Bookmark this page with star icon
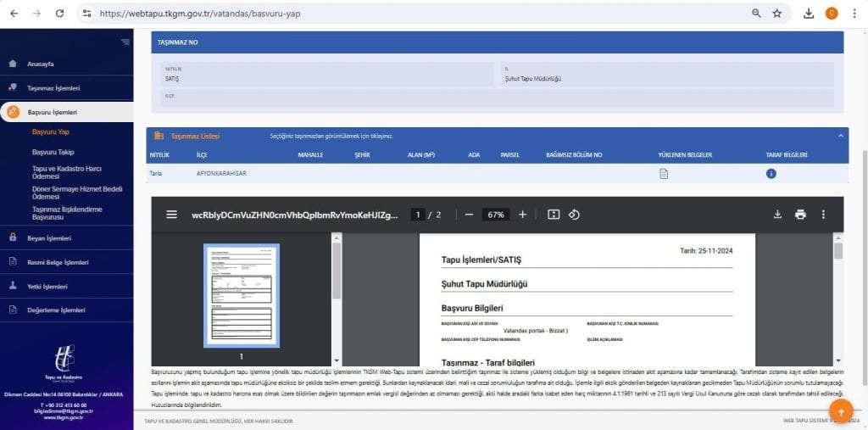This screenshot has width=868, height=430. click(777, 14)
